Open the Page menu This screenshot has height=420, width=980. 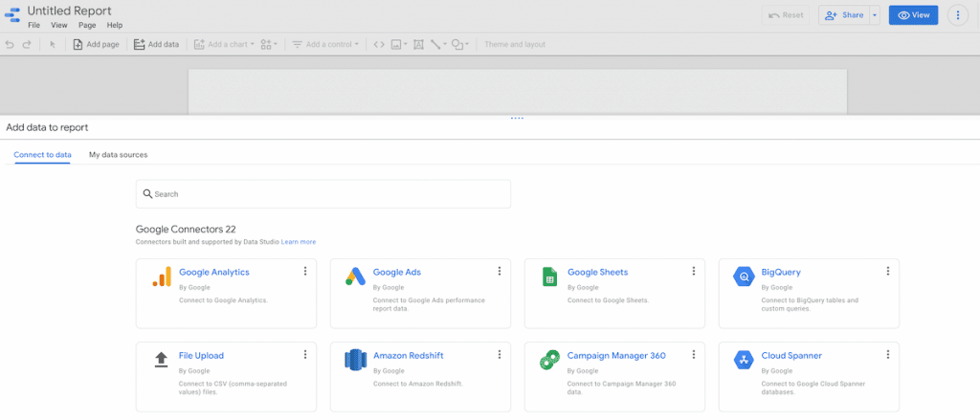point(87,26)
